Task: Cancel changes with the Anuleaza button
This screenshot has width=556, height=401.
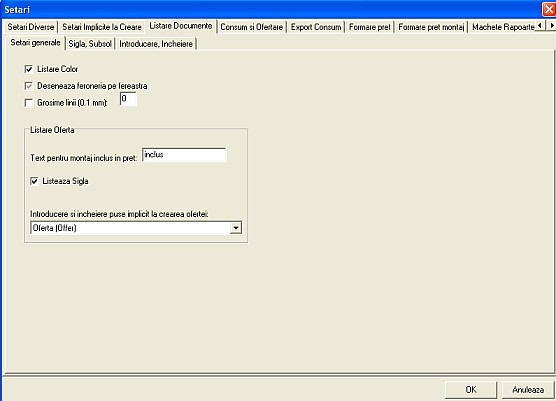Action: tap(528, 390)
